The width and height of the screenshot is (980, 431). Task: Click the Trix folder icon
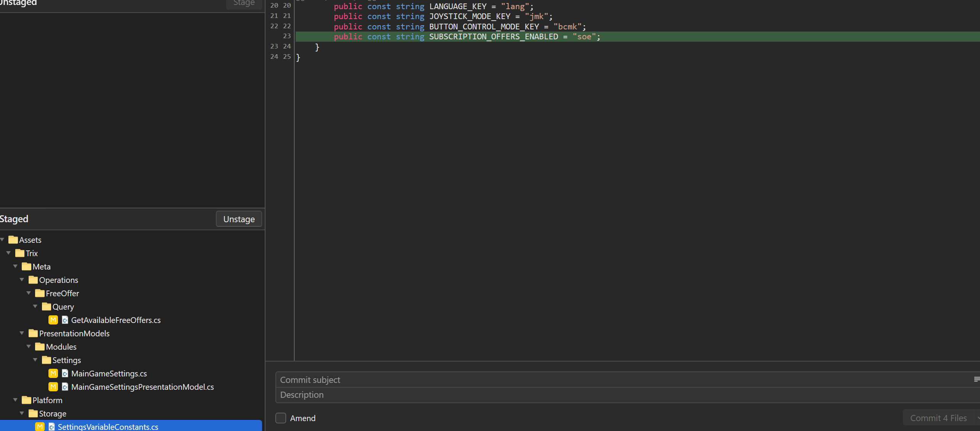click(19, 253)
